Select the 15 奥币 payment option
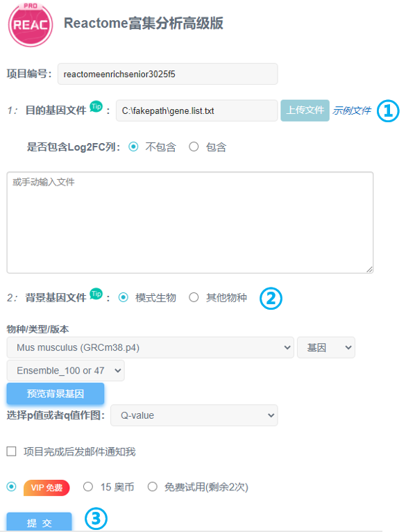The width and height of the screenshot is (406, 532). (x=88, y=487)
